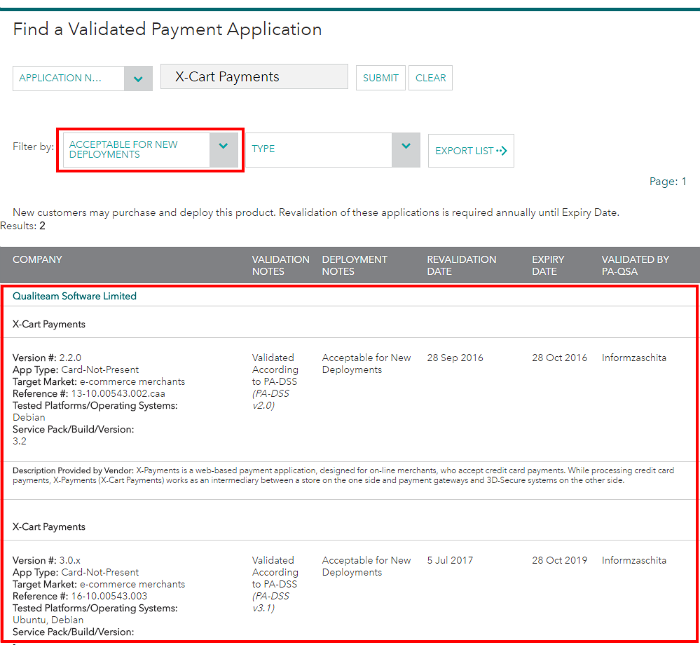Click the Description Provided by Vendor paragraph
Viewport: 700px width, 659px height.
click(343, 475)
